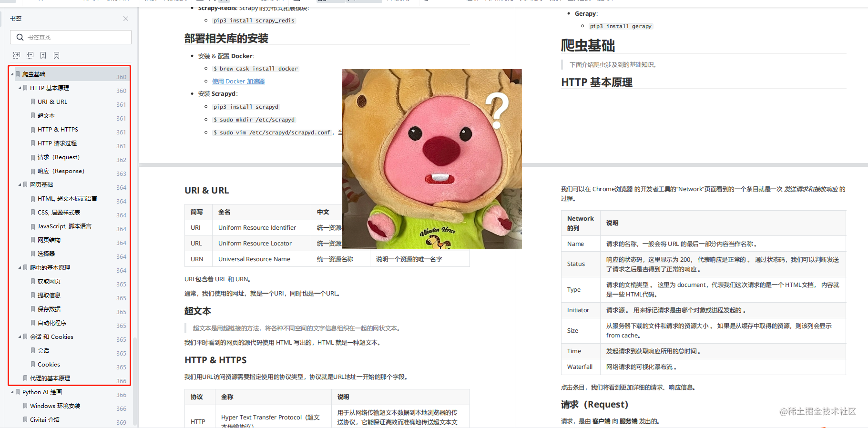Image resolution: width=868 pixels, height=428 pixels.
Task: Click the plush toy image overlay
Action: pos(432,159)
